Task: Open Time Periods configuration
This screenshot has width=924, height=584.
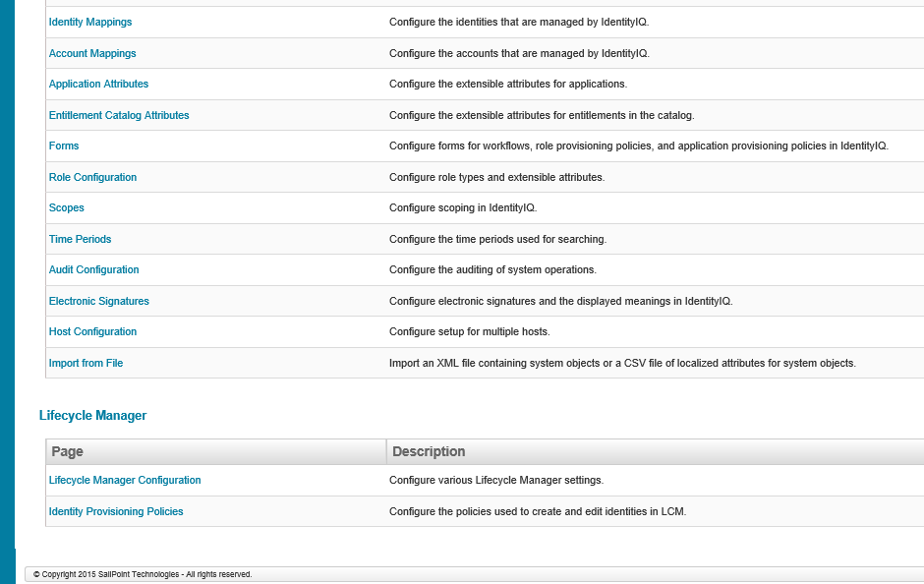Action: coord(80,239)
